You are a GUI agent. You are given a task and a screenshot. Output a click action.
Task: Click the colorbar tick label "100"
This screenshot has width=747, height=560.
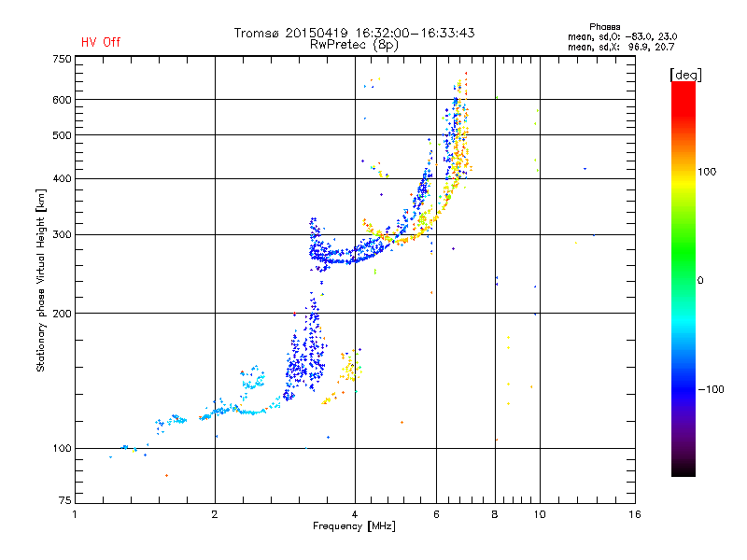click(707, 172)
